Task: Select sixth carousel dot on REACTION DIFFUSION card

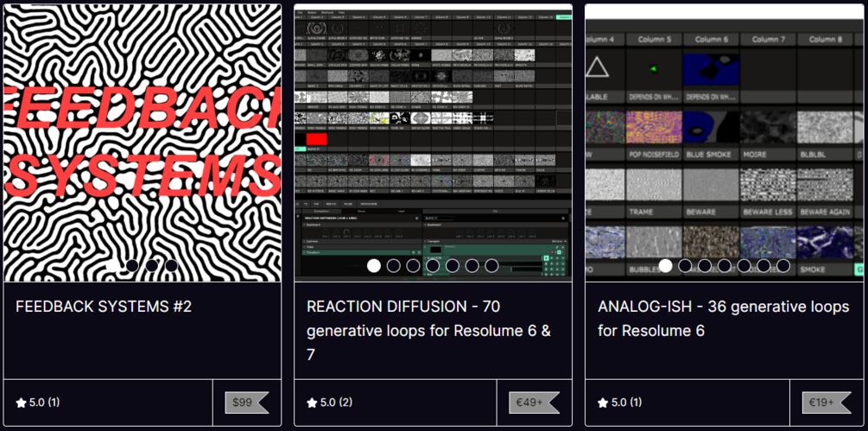Action: pos(472,265)
